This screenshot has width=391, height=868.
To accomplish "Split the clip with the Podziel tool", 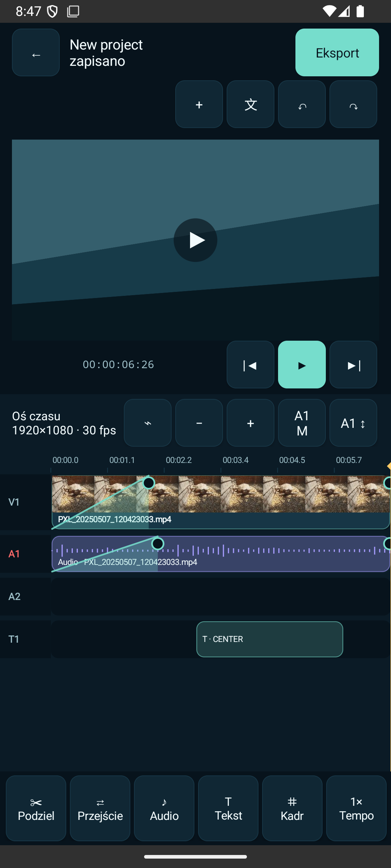I will tap(36, 808).
